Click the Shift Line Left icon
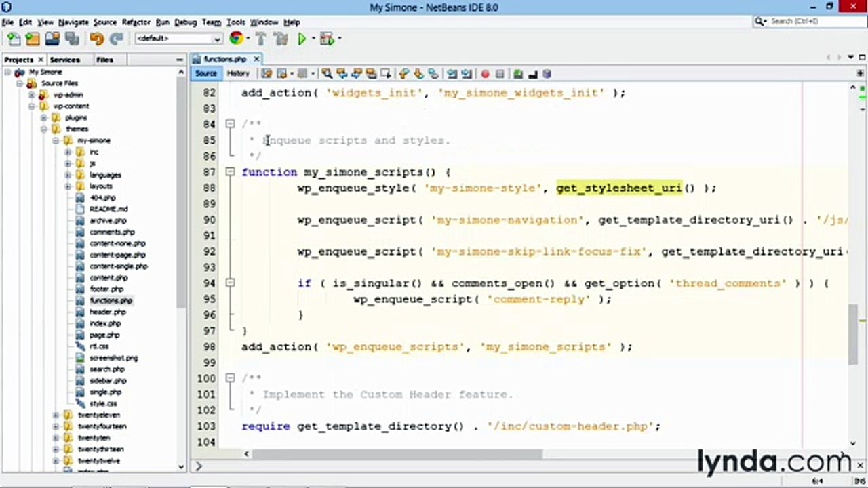Screen dimensions: 868x488 click(x=452, y=74)
